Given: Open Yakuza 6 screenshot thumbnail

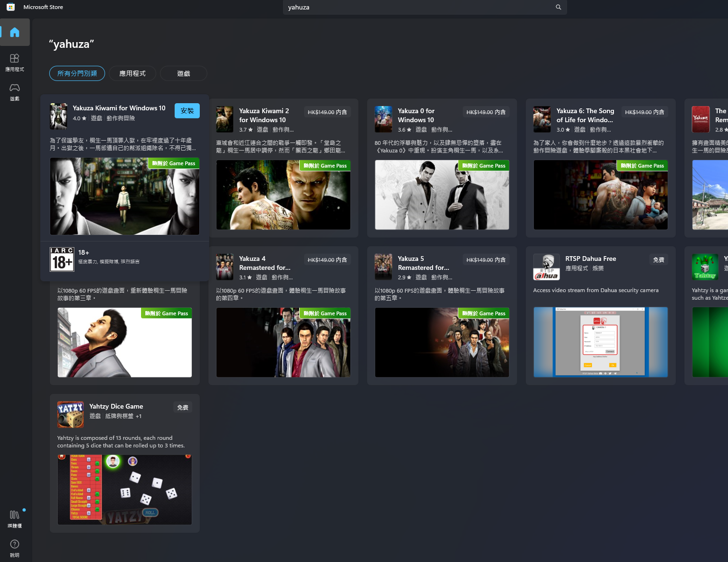Looking at the screenshot, I should click(600, 195).
